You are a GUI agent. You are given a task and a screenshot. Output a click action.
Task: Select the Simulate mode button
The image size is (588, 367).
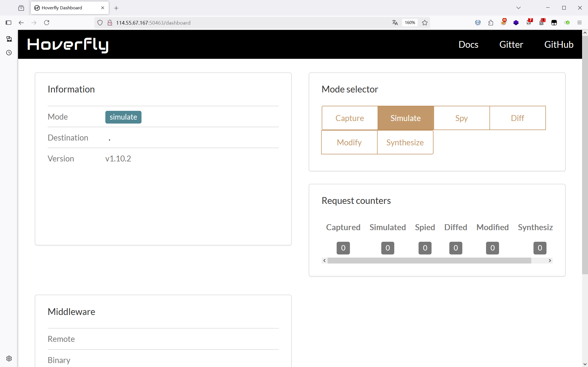(406, 118)
